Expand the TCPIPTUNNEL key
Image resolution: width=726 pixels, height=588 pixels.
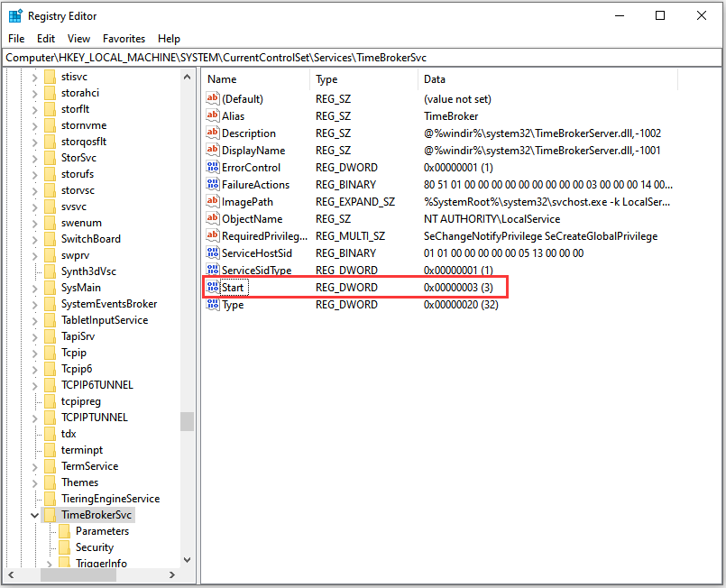[x=35, y=418]
